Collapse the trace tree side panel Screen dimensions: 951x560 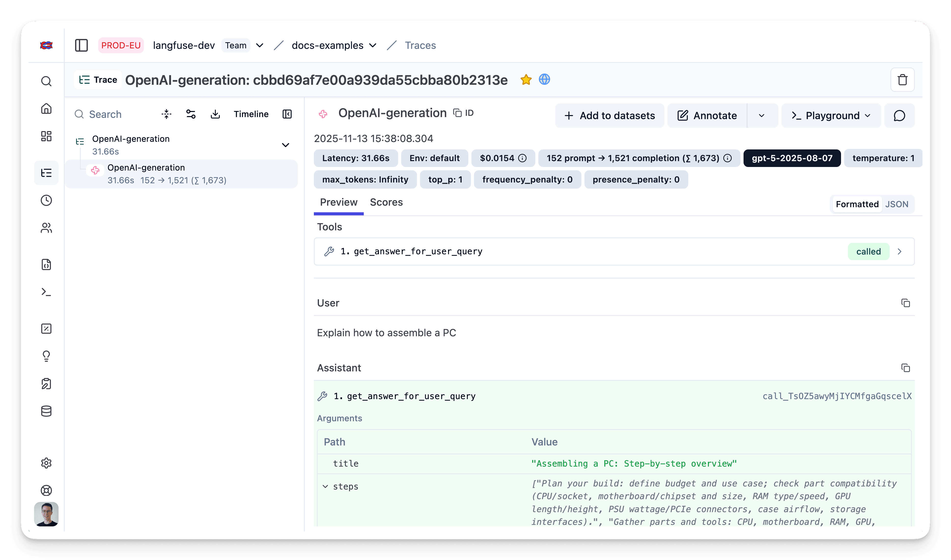pos(287,114)
